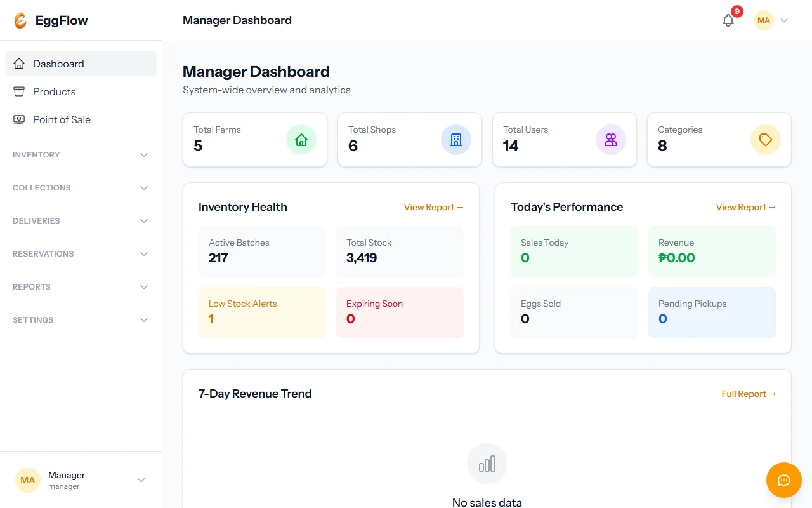
Task: Click the Dashboard home icon in sidebar
Action: 19,63
